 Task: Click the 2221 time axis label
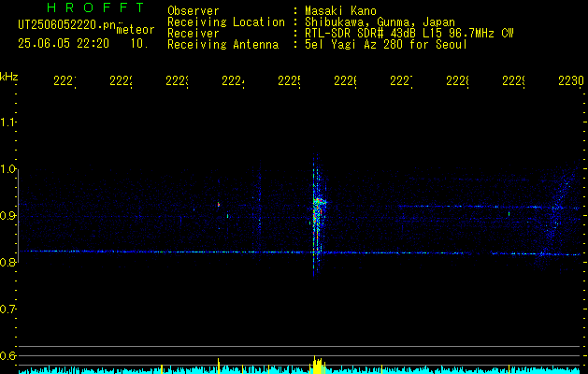(65, 81)
